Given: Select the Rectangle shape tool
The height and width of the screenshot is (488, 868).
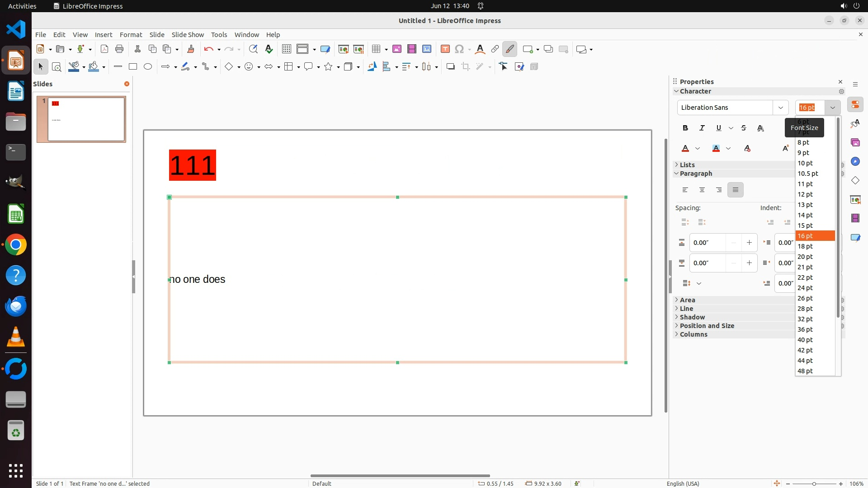Looking at the screenshot, I should [x=132, y=67].
